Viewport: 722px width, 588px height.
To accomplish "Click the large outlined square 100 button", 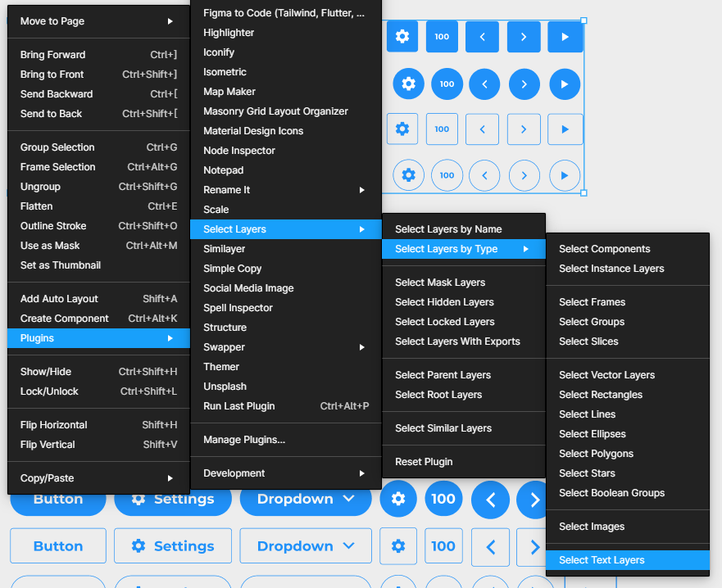I will pos(443,546).
